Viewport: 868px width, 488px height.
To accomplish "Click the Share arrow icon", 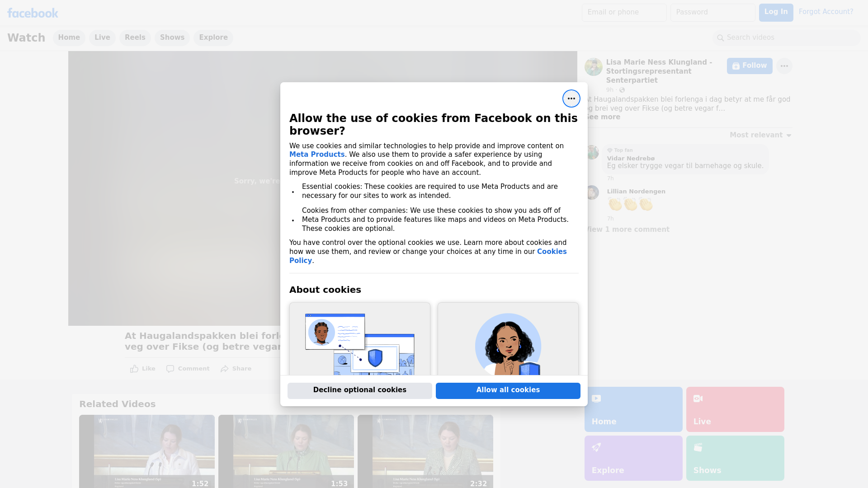I will (x=225, y=369).
